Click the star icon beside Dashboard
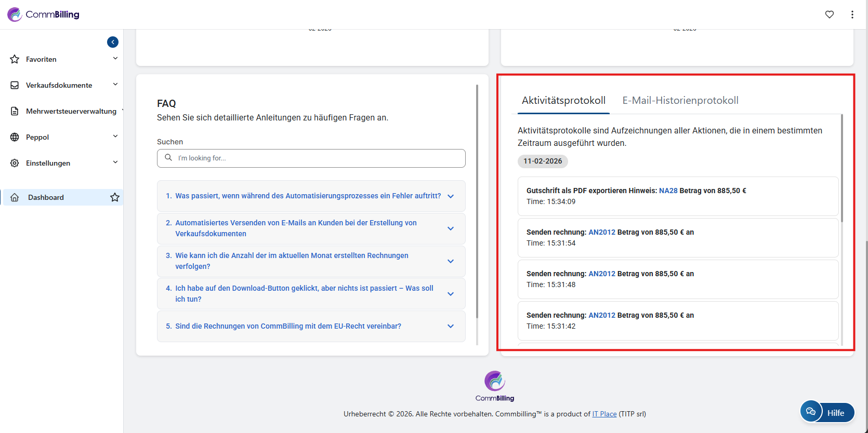 tap(115, 197)
